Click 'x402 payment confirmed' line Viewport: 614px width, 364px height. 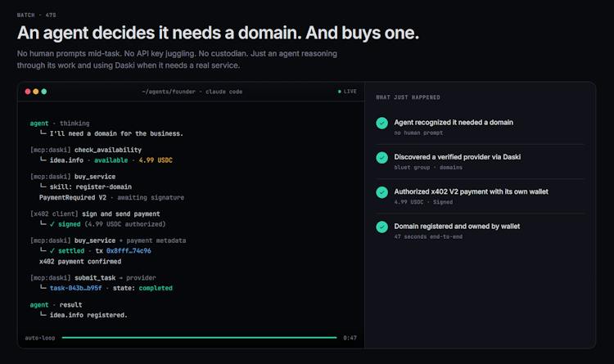pyautogui.click(x=80, y=262)
